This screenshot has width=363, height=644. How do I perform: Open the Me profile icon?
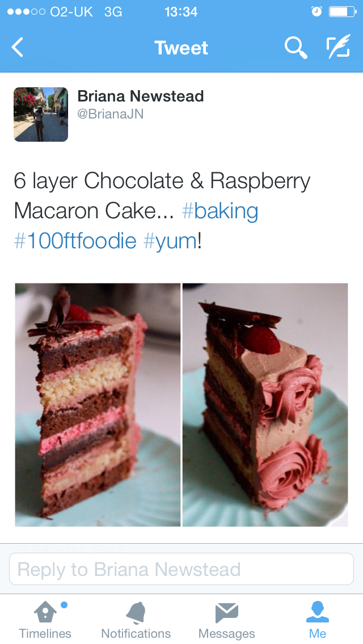pos(318,612)
